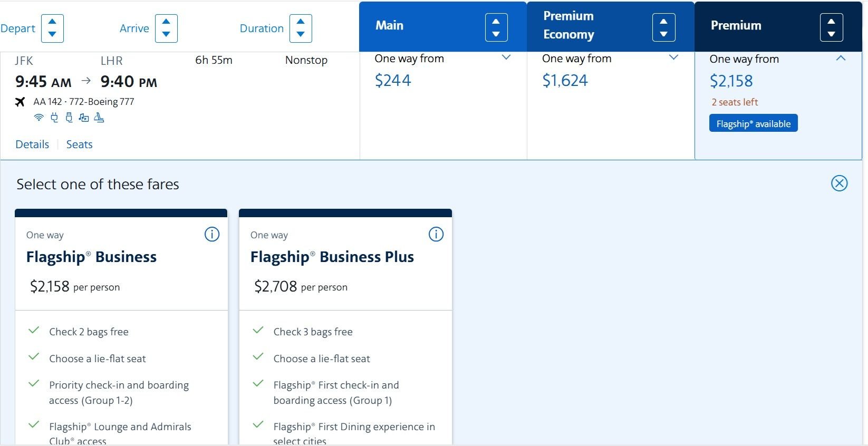Open flight Details link
The image size is (868, 446).
click(32, 144)
